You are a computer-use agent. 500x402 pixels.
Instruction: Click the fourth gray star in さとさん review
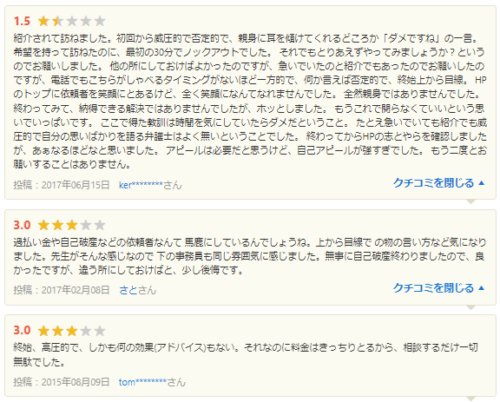[x=86, y=225]
